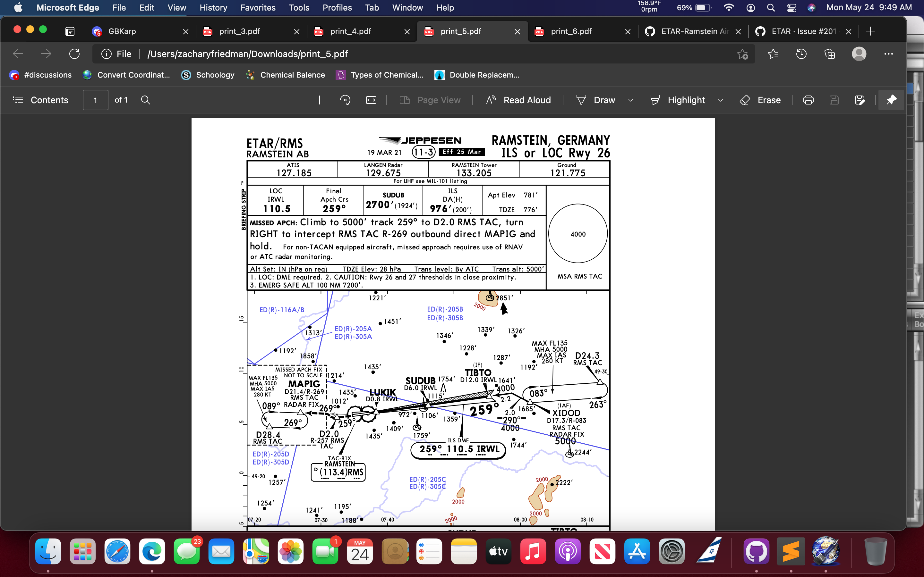This screenshot has width=924, height=577.
Task: Unpin the PDF toolbar
Action: [x=891, y=100]
